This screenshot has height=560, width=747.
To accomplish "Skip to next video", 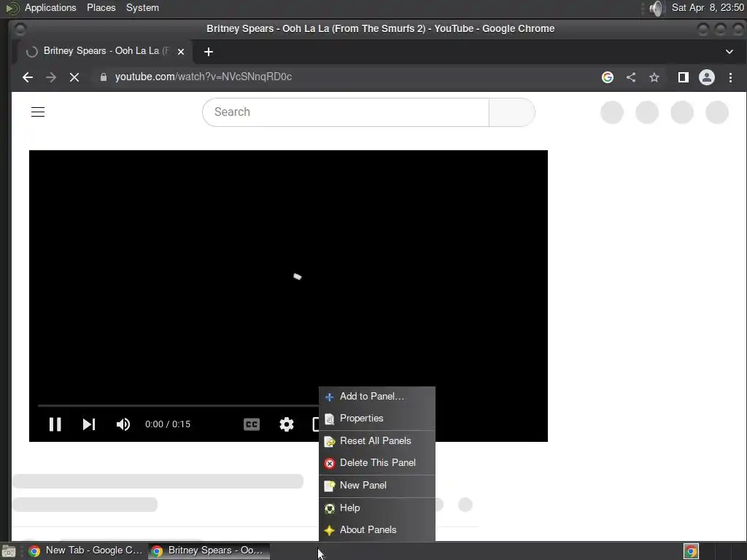I will point(88,424).
